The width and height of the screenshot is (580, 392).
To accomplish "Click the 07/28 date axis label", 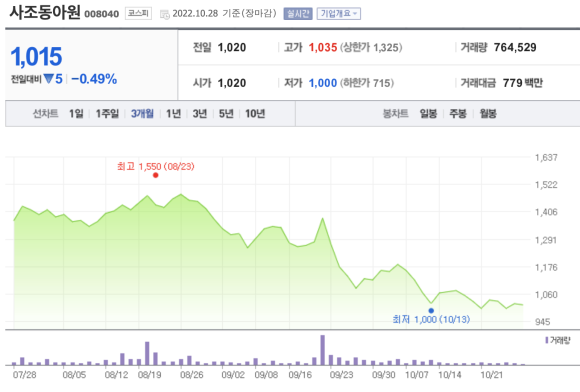I will point(25,375).
